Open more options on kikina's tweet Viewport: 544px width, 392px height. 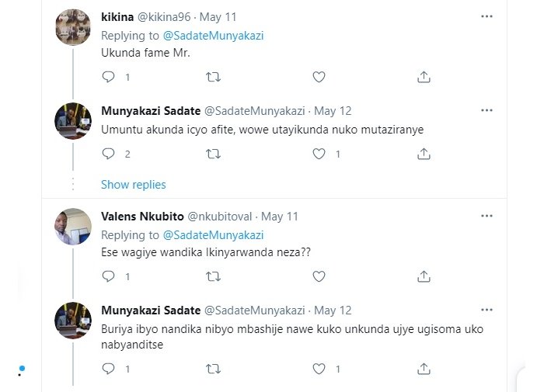(486, 16)
